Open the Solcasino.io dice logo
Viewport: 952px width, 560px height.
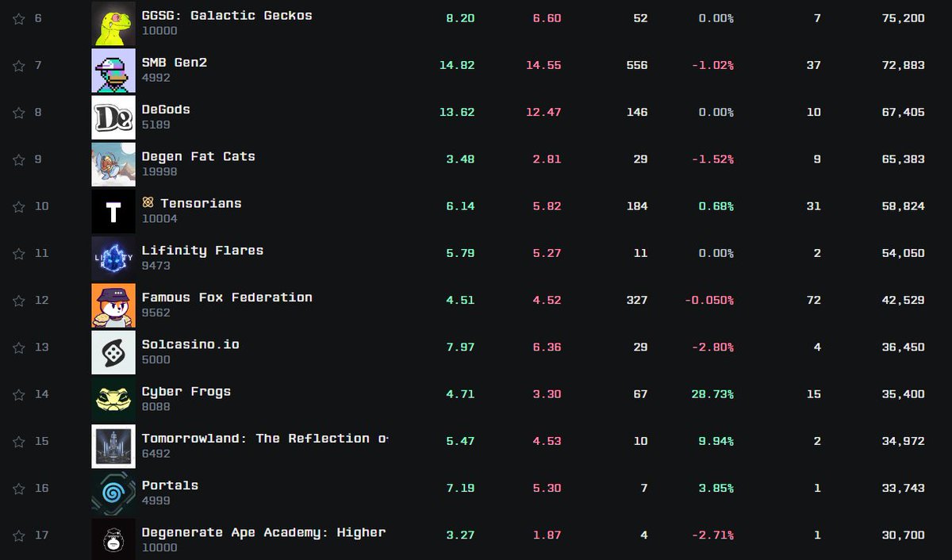click(x=113, y=352)
